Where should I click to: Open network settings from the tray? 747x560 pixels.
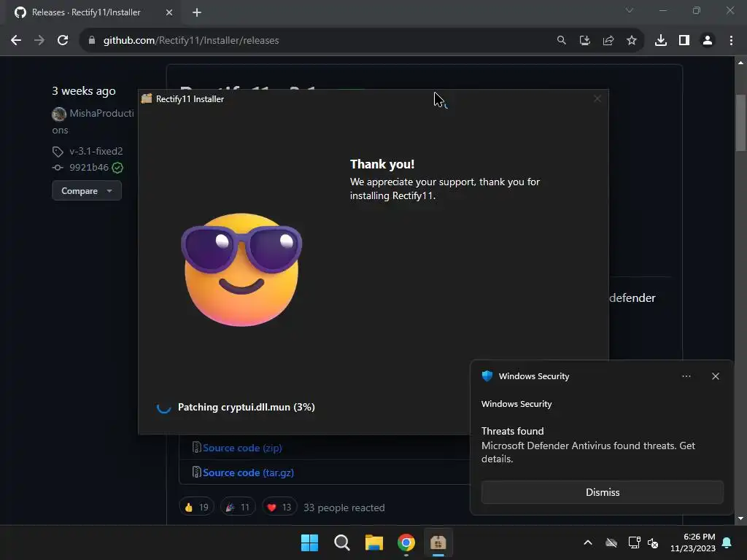pyautogui.click(x=634, y=542)
